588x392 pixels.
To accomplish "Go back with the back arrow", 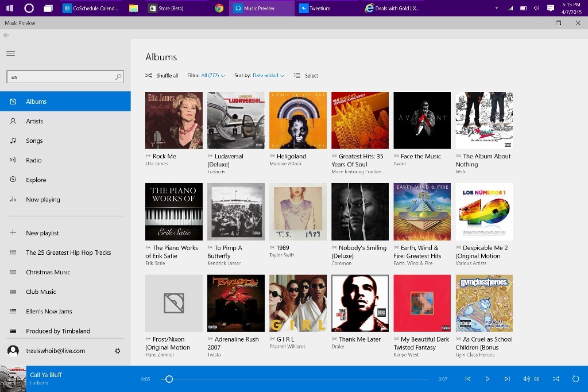I will [6, 35].
